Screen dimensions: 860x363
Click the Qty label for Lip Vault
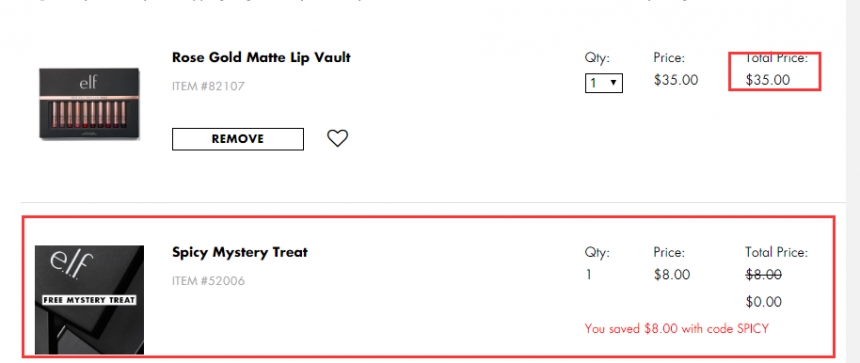pyautogui.click(x=597, y=58)
